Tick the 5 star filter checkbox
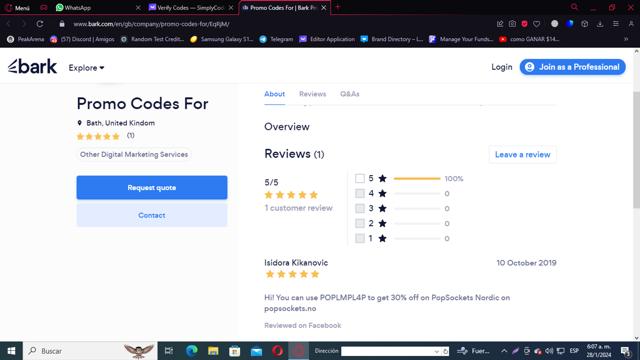The width and height of the screenshot is (640, 360). pos(360,178)
